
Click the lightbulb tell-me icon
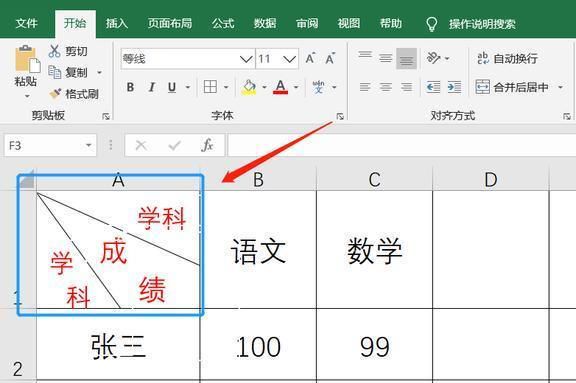coord(431,24)
